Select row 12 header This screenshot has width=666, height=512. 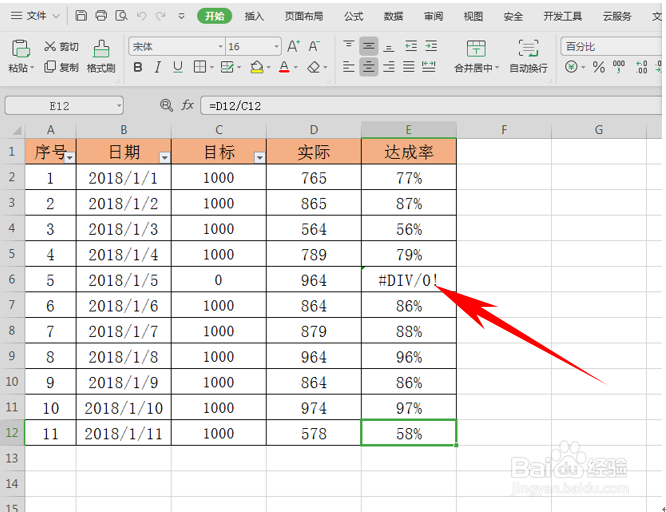[x=12, y=433]
